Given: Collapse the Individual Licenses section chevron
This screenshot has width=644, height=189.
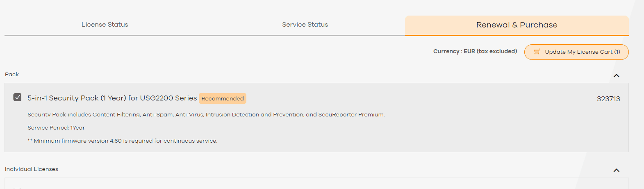Looking at the screenshot, I should (616, 170).
